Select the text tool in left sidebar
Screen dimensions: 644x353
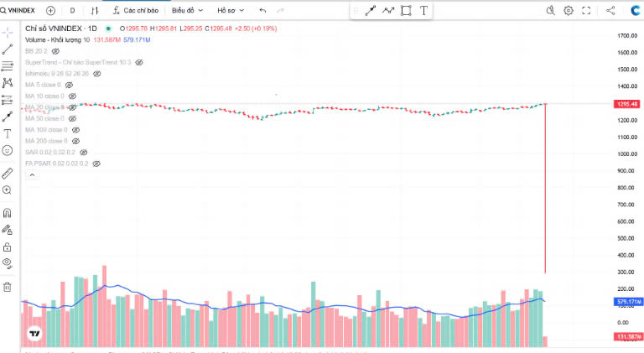(7, 134)
